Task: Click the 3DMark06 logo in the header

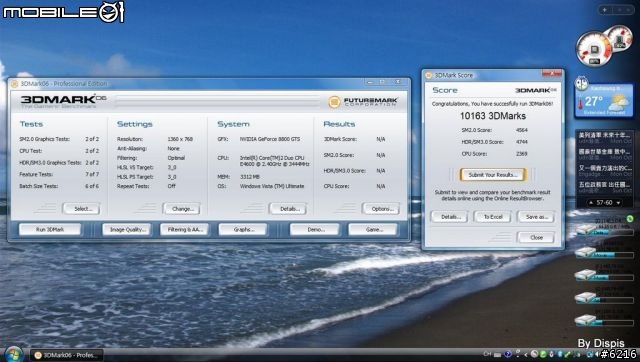Action: [x=63, y=100]
